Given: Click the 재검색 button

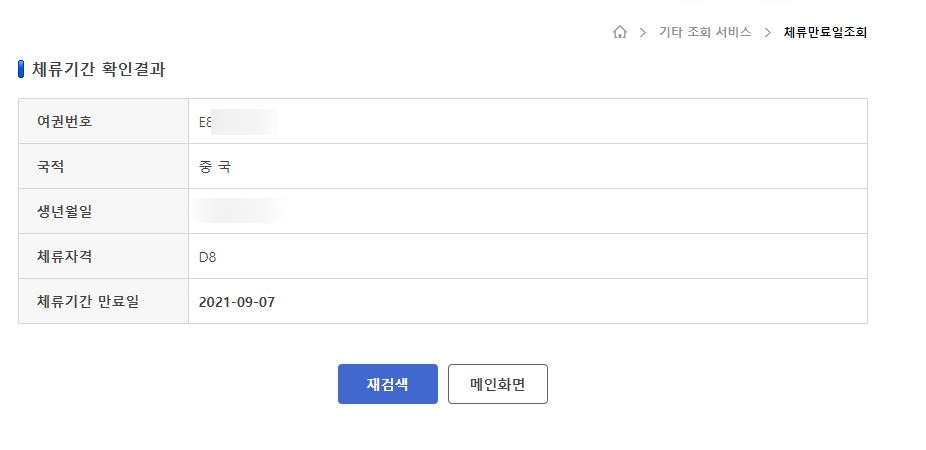Looking at the screenshot, I should [387, 384].
